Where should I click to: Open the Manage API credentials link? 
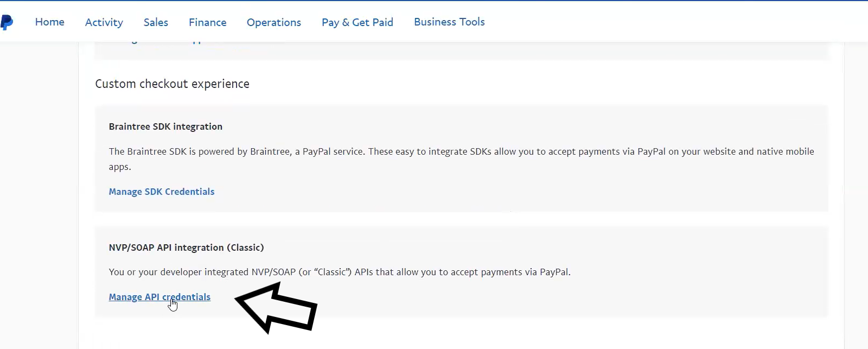pyautogui.click(x=159, y=297)
